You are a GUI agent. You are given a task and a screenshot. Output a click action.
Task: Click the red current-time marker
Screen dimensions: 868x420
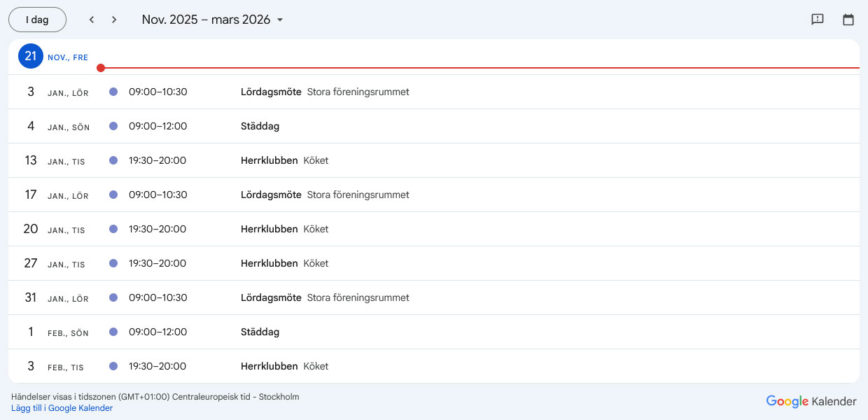101,68
